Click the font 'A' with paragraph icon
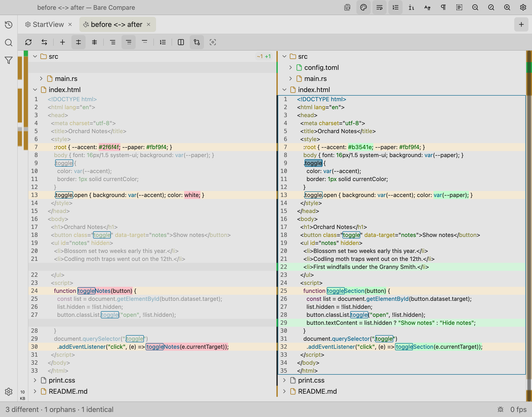Image resolution: width=532 pixels, height=417 pixels. click(x=427, y=7)
